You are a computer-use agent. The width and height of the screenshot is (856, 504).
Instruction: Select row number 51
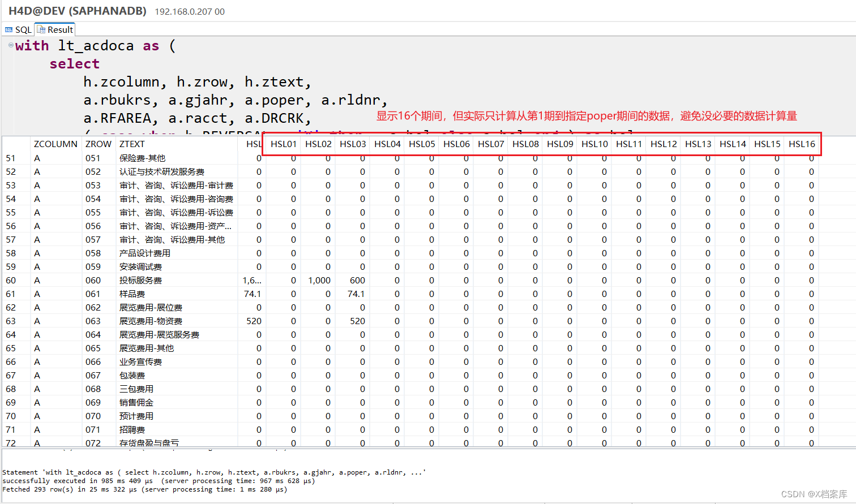[11, 158]
